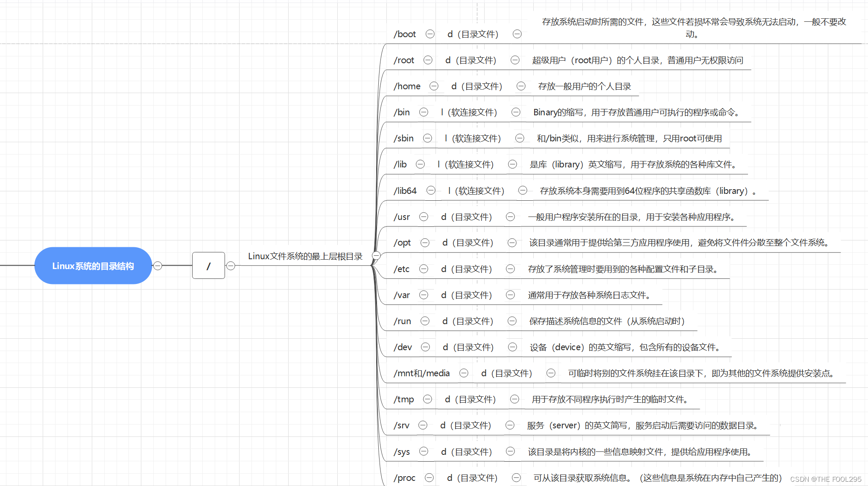The height and width of the screenshot is (486, 868).
Task: Select the Linux系统的目录结构 blue central topic
Action: (x=93, y=266)
